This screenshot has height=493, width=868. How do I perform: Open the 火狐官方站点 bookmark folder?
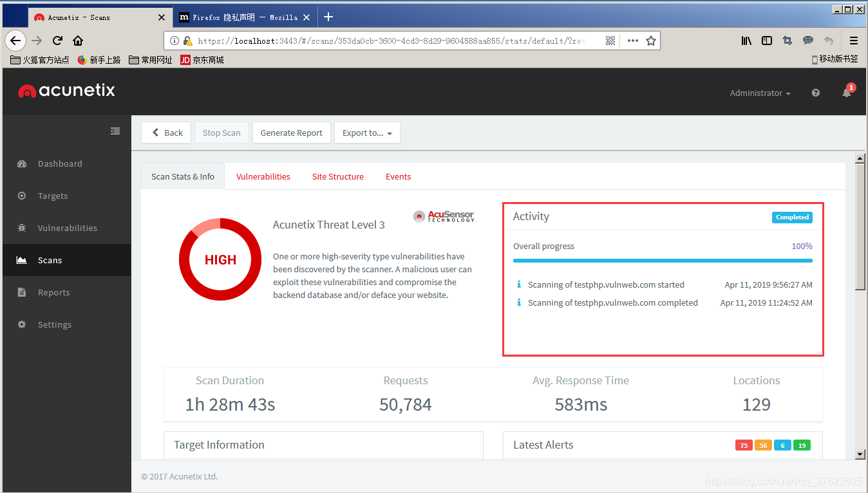click(x=40, y=60)
